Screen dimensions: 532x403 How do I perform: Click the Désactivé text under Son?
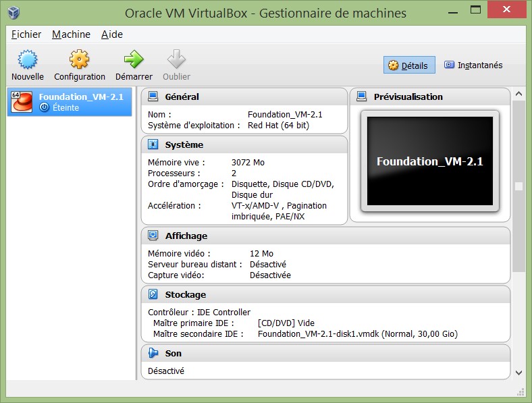[166, 371]
